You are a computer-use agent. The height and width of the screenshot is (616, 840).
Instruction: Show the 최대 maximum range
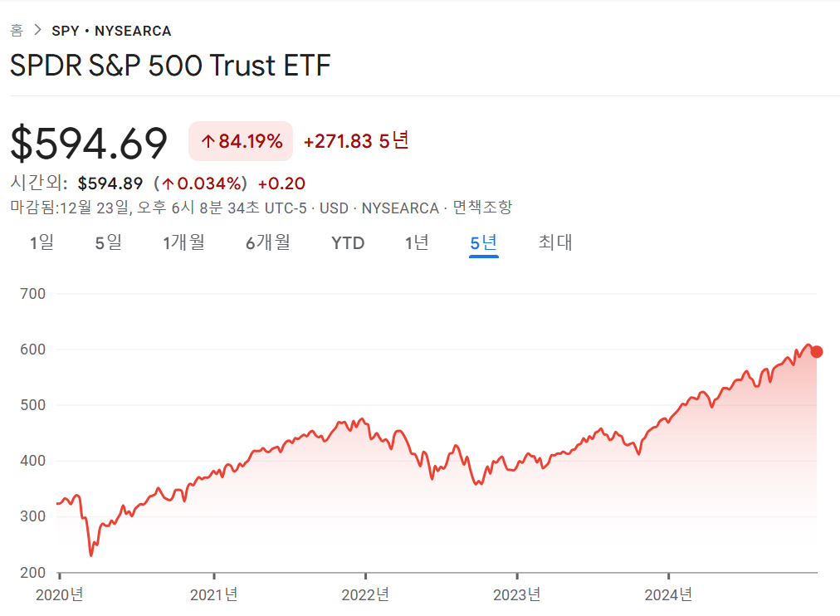554,242
